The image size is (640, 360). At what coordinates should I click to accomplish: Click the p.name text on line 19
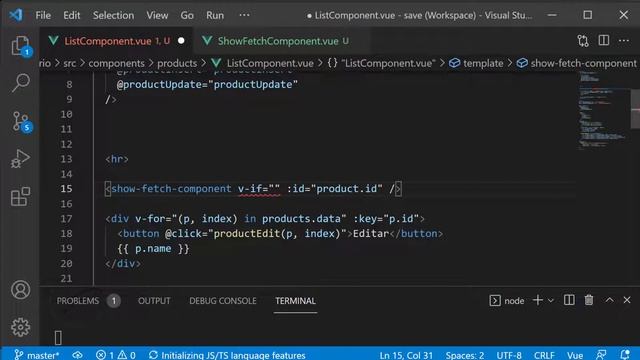point(153,248)
